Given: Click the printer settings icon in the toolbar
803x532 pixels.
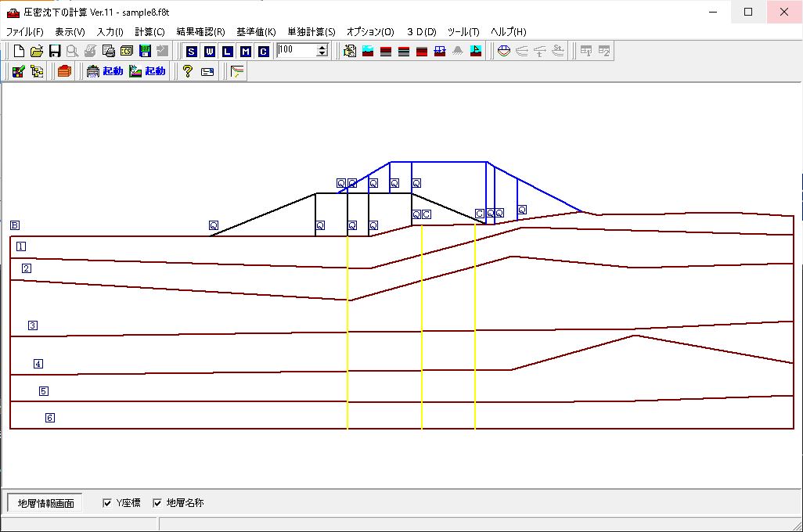Looking at the screenshot, I should 109,51.
